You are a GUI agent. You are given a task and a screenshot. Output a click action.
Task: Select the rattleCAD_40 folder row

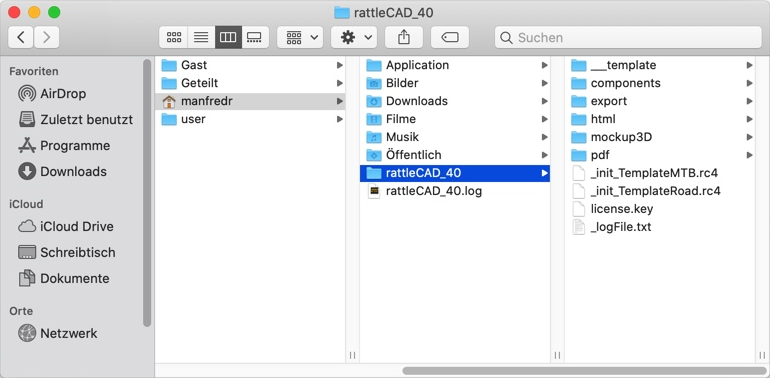[455, 173]
